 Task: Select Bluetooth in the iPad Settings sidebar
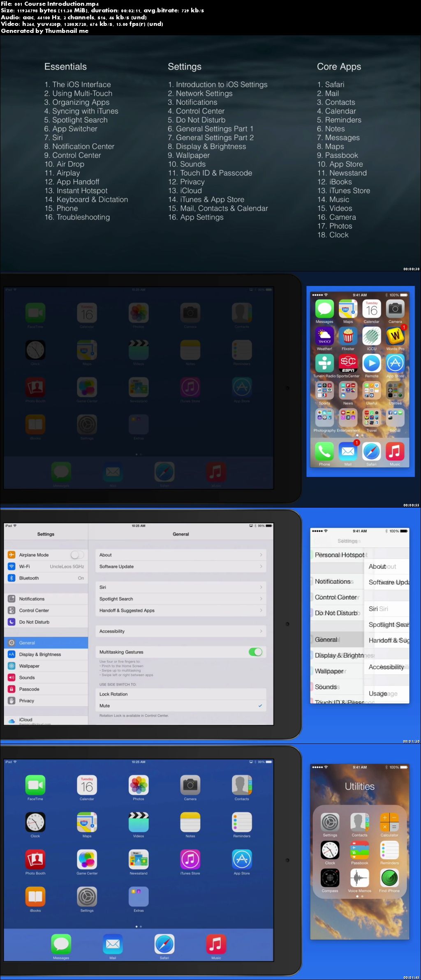(x=46, y=578)
